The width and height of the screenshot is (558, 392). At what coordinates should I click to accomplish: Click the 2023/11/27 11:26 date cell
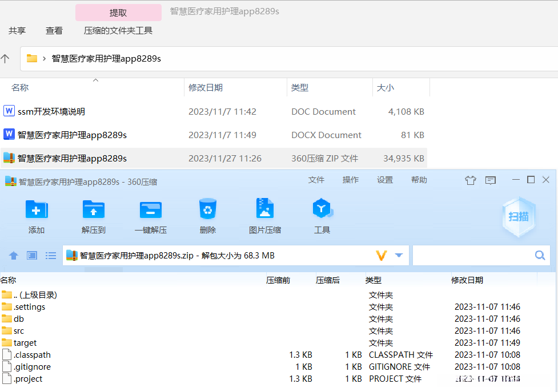click(225, 158)
